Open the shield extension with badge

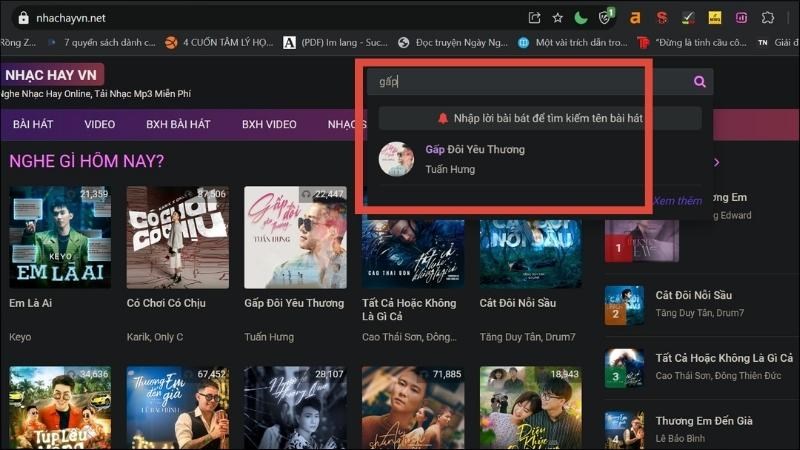[606, 17]
